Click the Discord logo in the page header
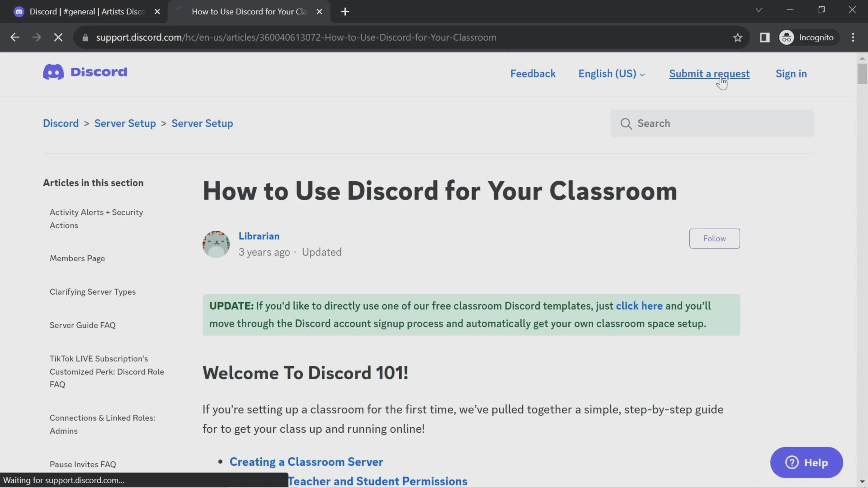 85,72
